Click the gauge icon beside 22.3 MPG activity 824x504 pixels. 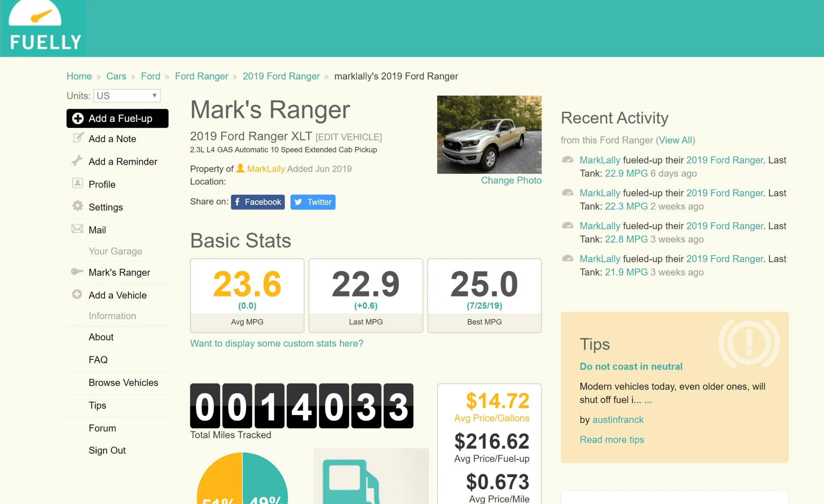tap(568, 192)
